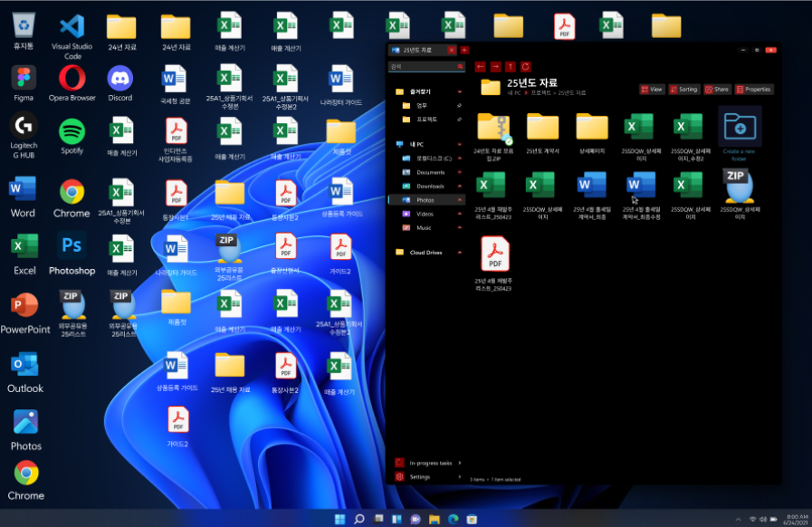Open Microsoft Edge from the taskbar
This screenshot has height=527, width=812.
[454, 519]
